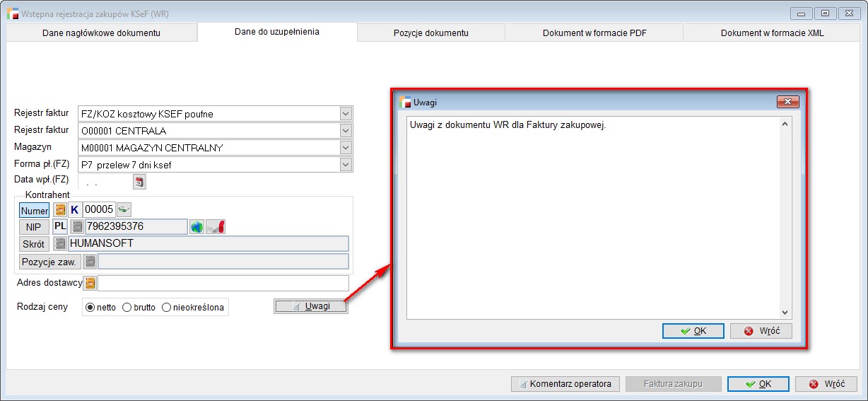This screenshot has width=868, height=401.
Task: Click the globe icon next to NIP
Action: (x=197, y=227)
